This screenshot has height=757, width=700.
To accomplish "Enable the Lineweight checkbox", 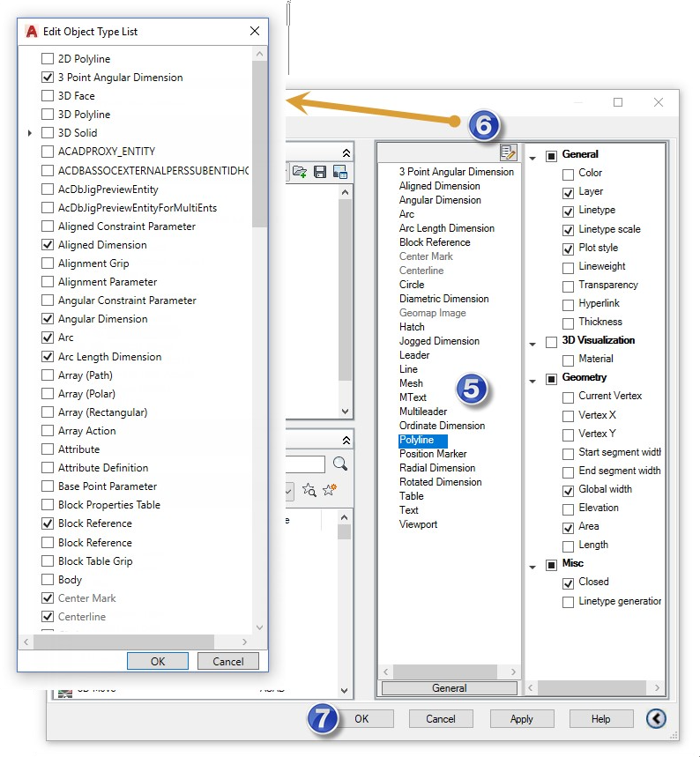I will 568,268.
